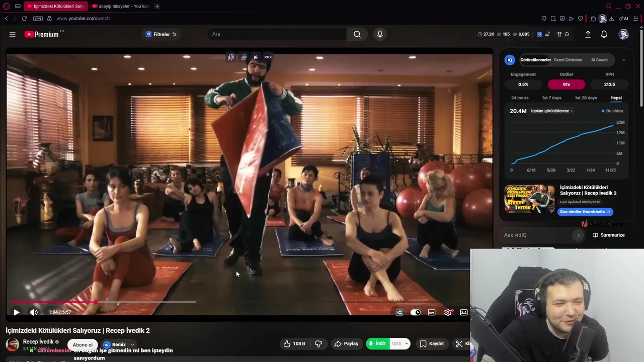Click the pop-out video icon above player
Image resolution: width=644 pixels, height=362 pixels.
coord(231,57)
